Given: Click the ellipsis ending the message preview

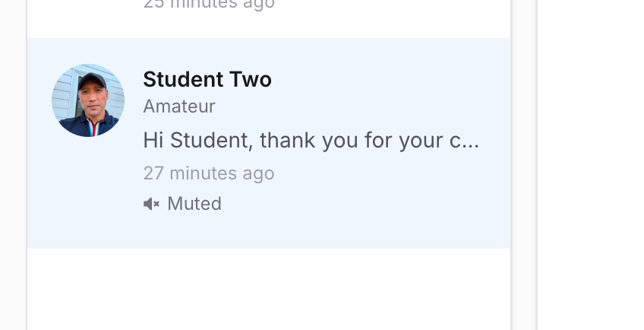Looking at the screenshot, I should [471, 141].
